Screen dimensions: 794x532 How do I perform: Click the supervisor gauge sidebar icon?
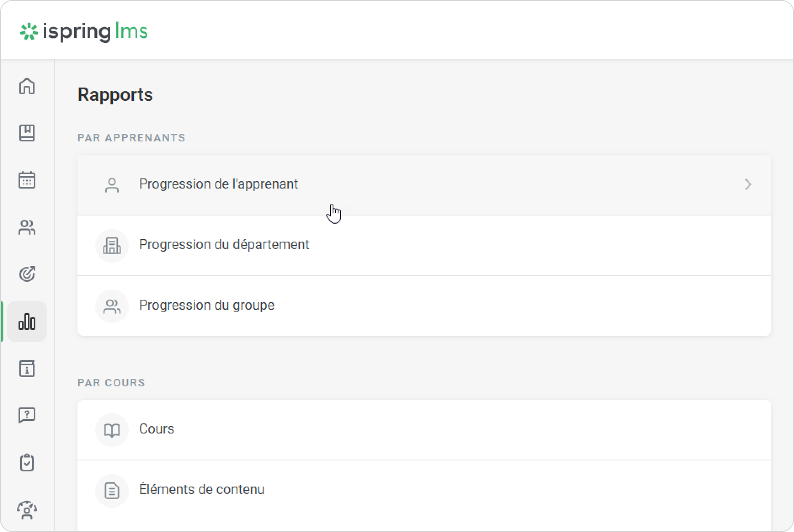(27, 510)
